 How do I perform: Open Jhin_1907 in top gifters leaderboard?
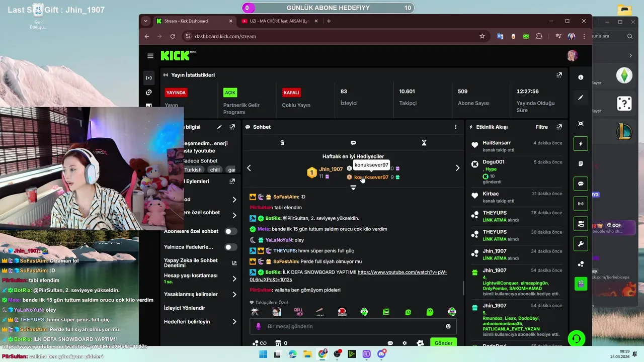[331, 169]
